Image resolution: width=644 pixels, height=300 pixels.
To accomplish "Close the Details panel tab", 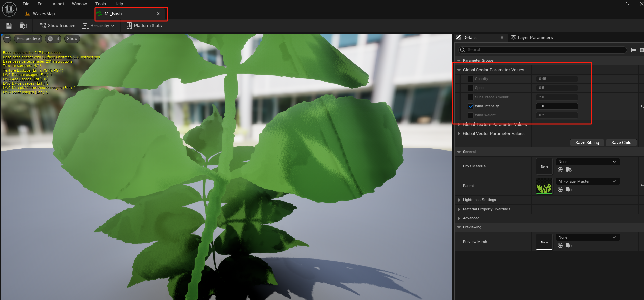I will [x=502, y=38].
